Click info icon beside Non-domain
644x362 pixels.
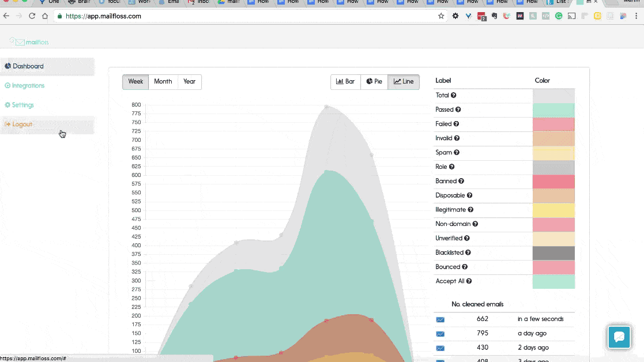click(475, 224)
